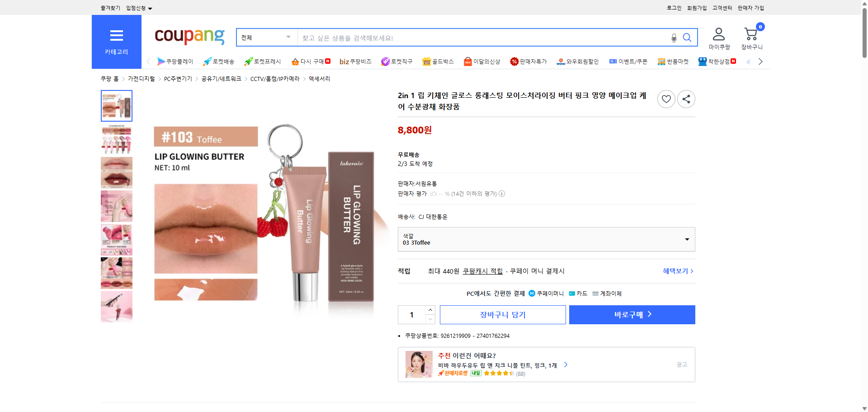The height and width of the screenshot is (412, 868).
Task: Click the 바로구매 purchase button
Action: click(632, 314)
